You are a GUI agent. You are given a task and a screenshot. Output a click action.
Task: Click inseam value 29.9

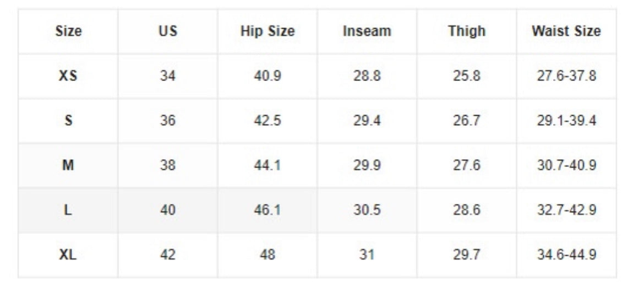pyautogui.click(x=367, y=165)
